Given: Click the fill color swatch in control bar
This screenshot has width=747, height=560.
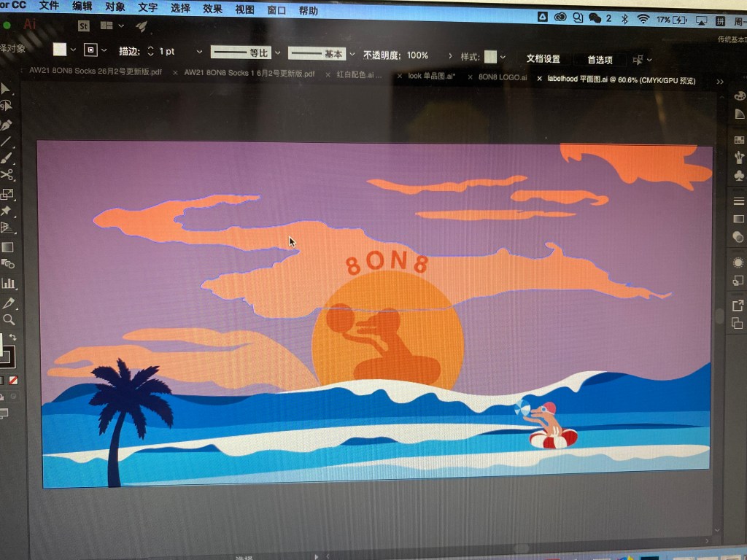Looking at the screenshot, I should [60, 50].
